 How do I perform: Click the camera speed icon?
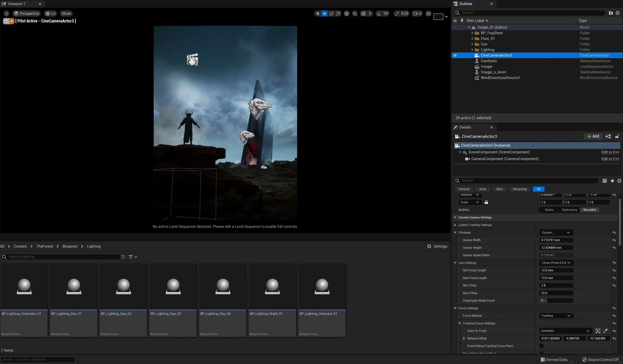coord(415,14)
